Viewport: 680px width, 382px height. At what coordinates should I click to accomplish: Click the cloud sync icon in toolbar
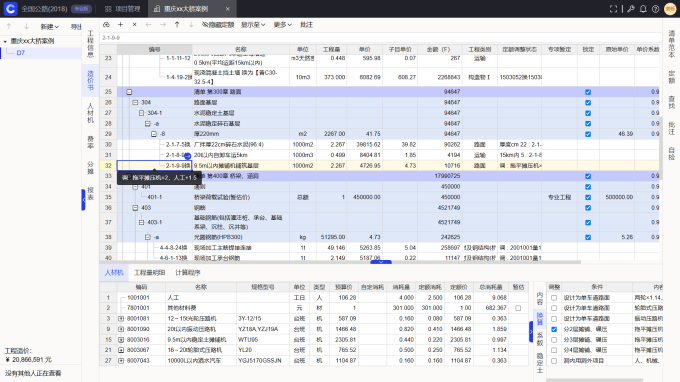click(x=106, y=25)
